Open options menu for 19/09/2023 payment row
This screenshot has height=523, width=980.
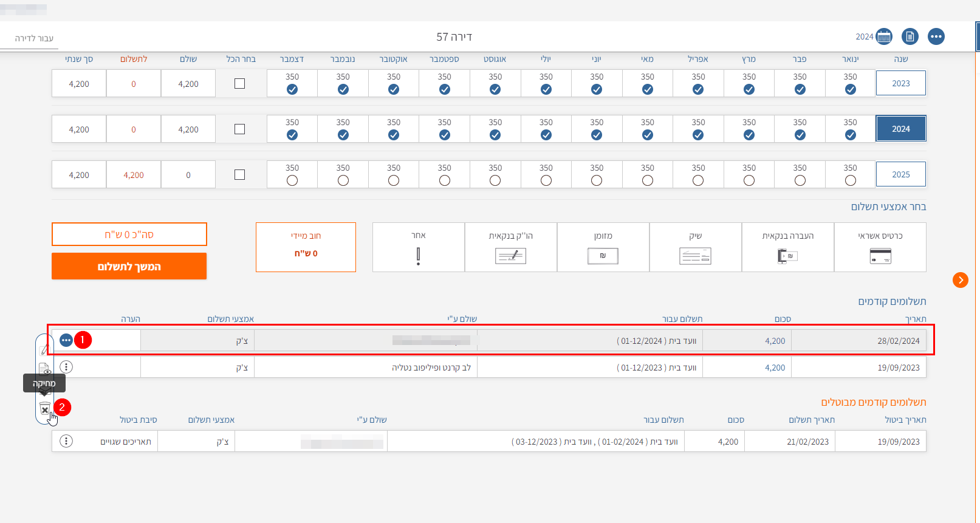[x=66, y=367]
